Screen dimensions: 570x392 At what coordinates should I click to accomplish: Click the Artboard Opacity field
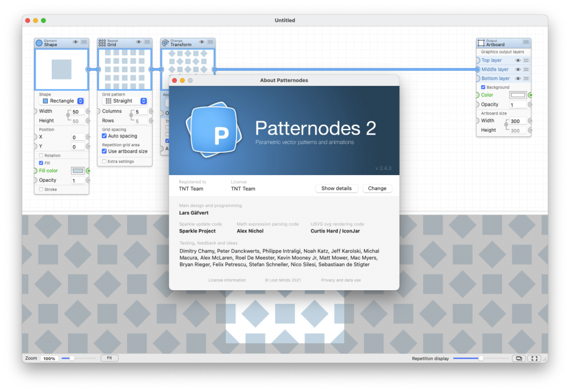pos(518,105)
